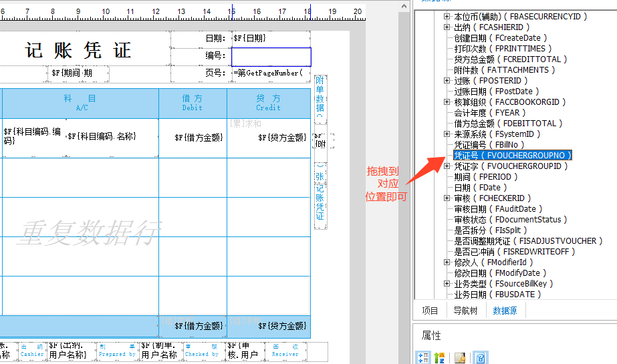
Task: Select 是否调整期凭证 FISADJUSTVOUCHER field
Action: 528,241
